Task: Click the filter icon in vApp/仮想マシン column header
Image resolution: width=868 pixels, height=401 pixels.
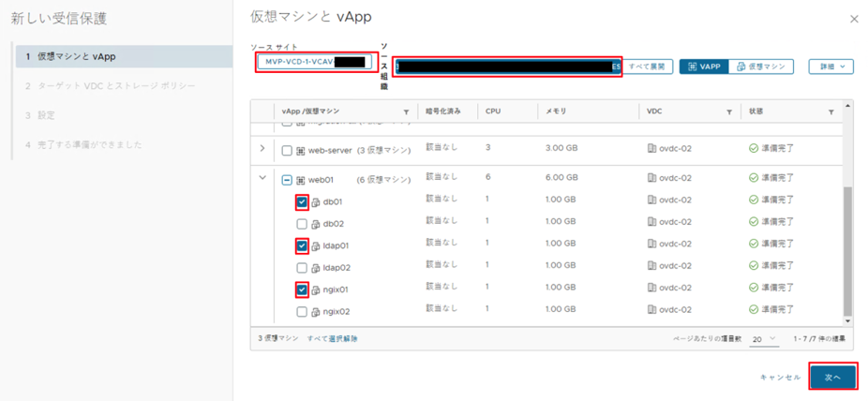Action: tap(406, 112)
